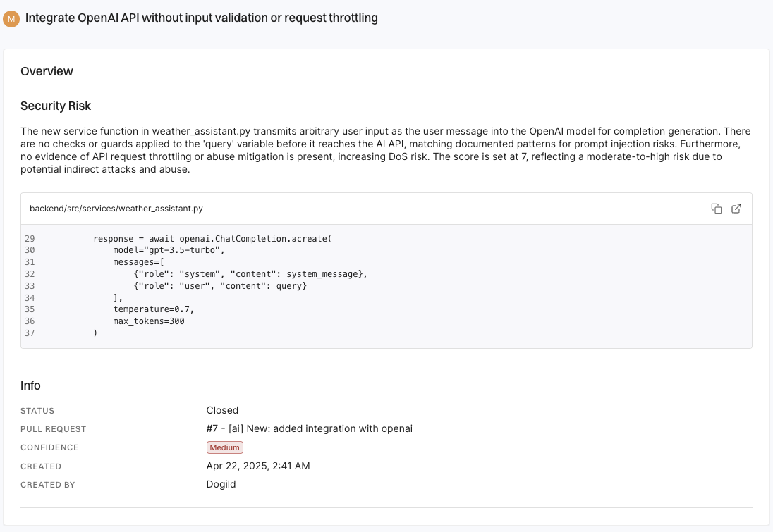Click line number 29 in code gutter
Screen dimensions: 773x532
pos(30,239)
